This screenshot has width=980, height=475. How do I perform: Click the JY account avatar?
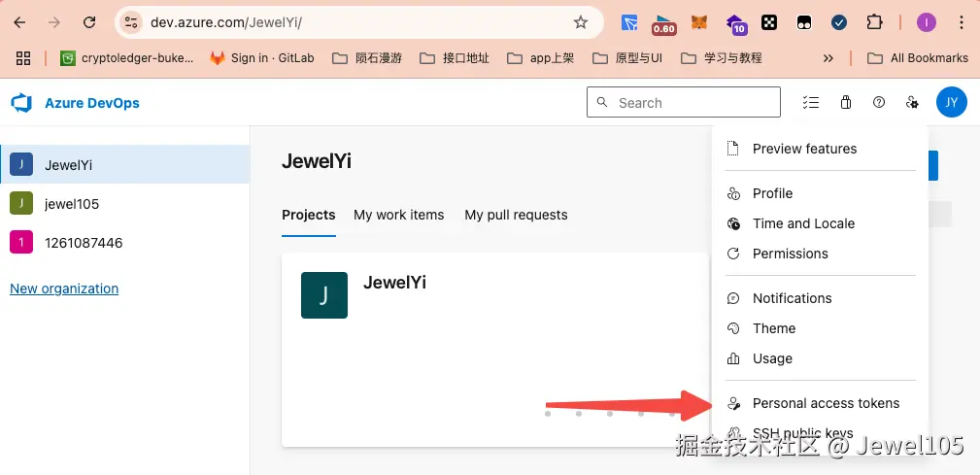point(951,103)
